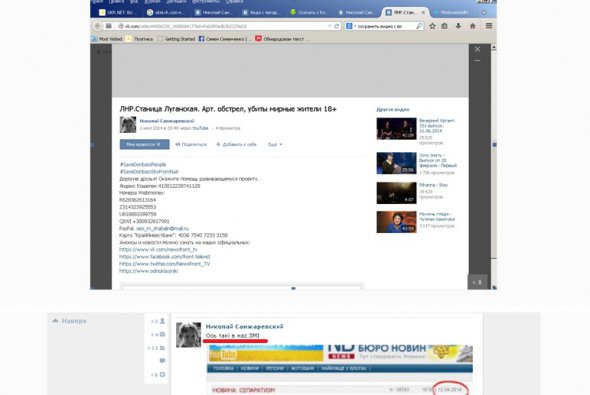Viewport: 590px width, 395px height.
Task: Share the video with Поделиться
Action: pos(192,144)
